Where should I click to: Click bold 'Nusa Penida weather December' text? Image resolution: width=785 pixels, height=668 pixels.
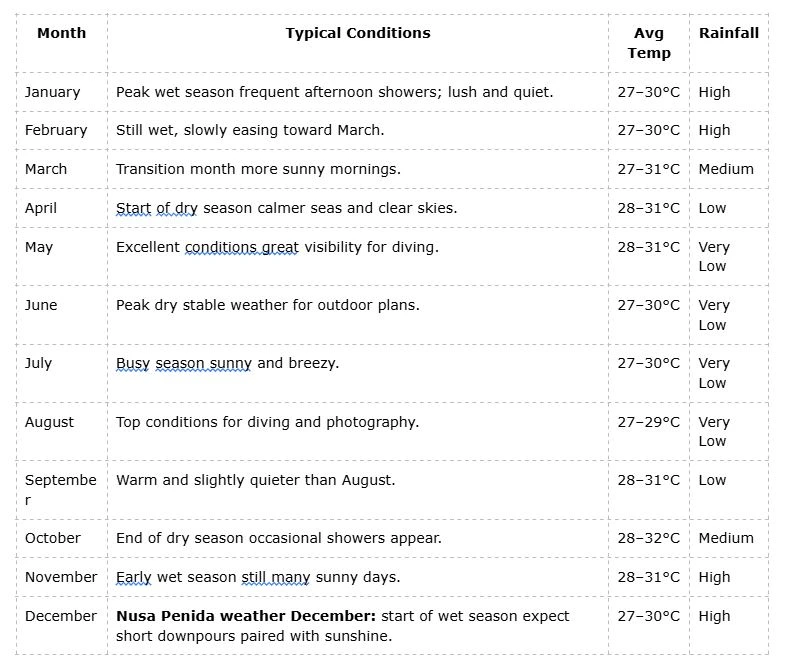click(x=245, y=616)
